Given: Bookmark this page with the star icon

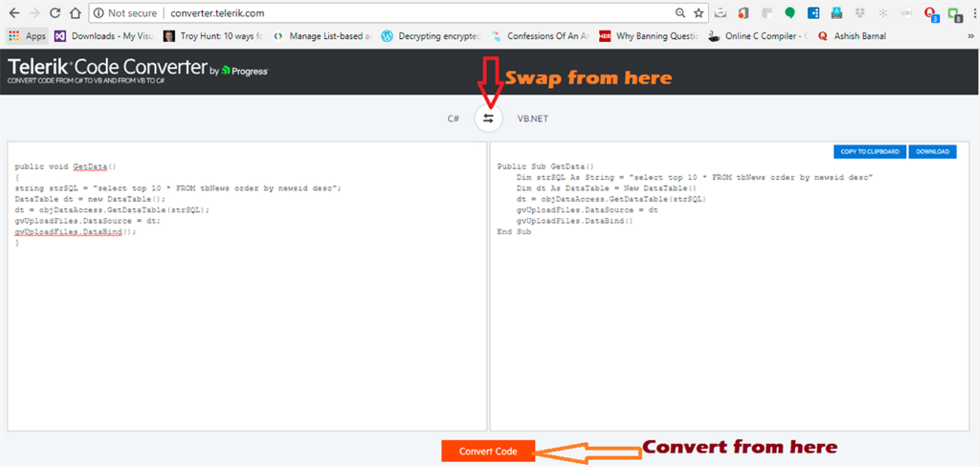Looking at the screenshot, I should [698, 13].
